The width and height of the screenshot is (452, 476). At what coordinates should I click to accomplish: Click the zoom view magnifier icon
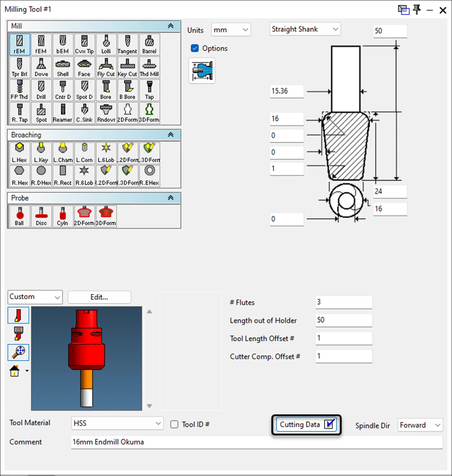click(x=18, y=352)
